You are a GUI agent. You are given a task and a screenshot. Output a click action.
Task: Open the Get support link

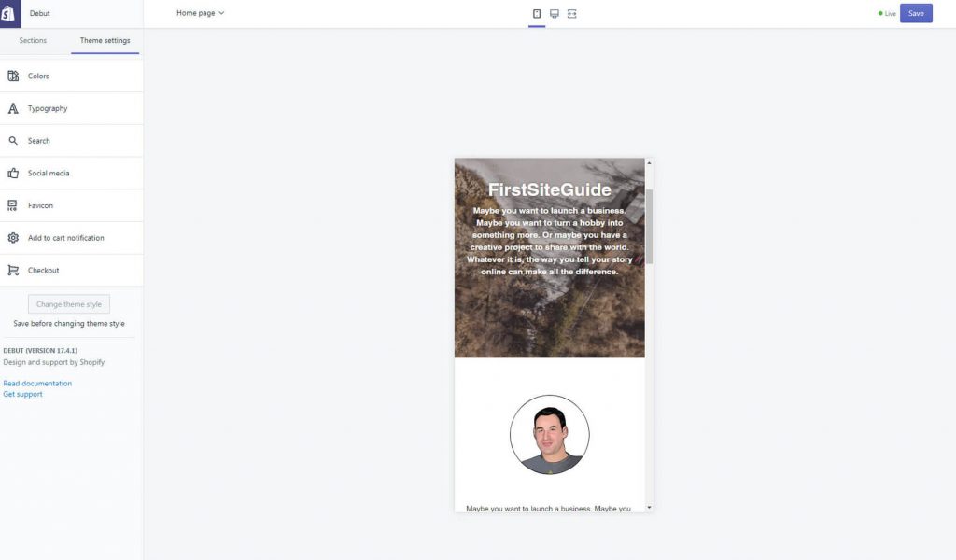point(22,393)
